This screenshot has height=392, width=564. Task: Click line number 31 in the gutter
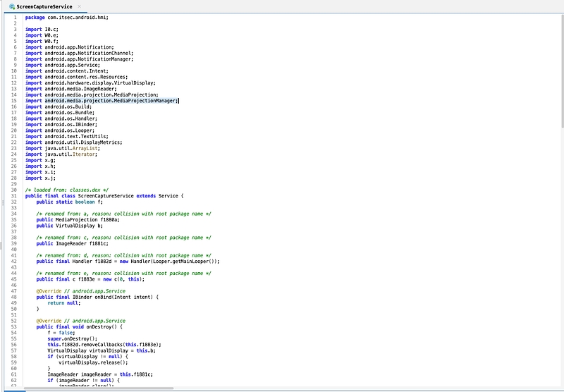[15, 196]
